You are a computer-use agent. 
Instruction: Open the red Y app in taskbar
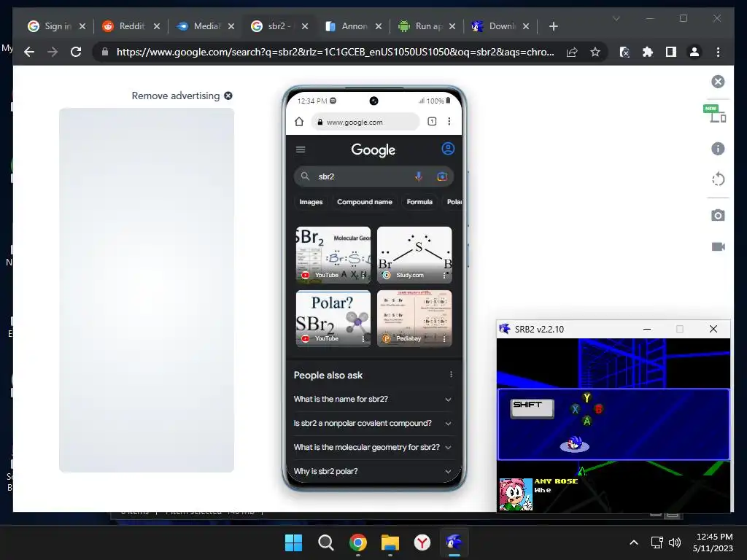coord(422,542)
